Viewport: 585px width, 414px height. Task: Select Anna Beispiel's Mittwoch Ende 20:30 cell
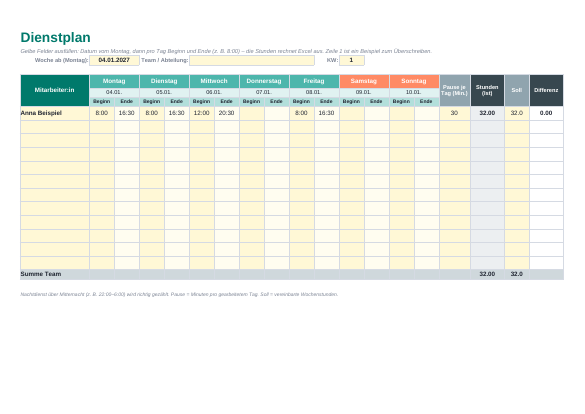(x=227, y=113)
